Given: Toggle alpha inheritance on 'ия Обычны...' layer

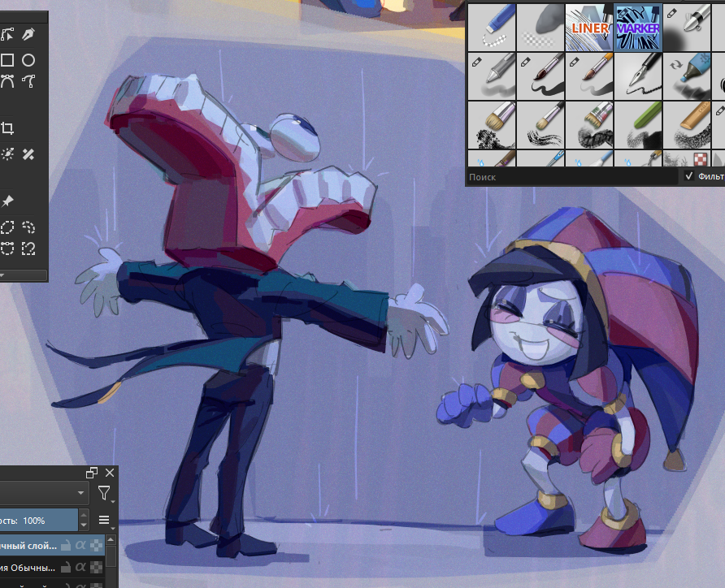Looking at the screenshot, I should [x=80, y=567].
